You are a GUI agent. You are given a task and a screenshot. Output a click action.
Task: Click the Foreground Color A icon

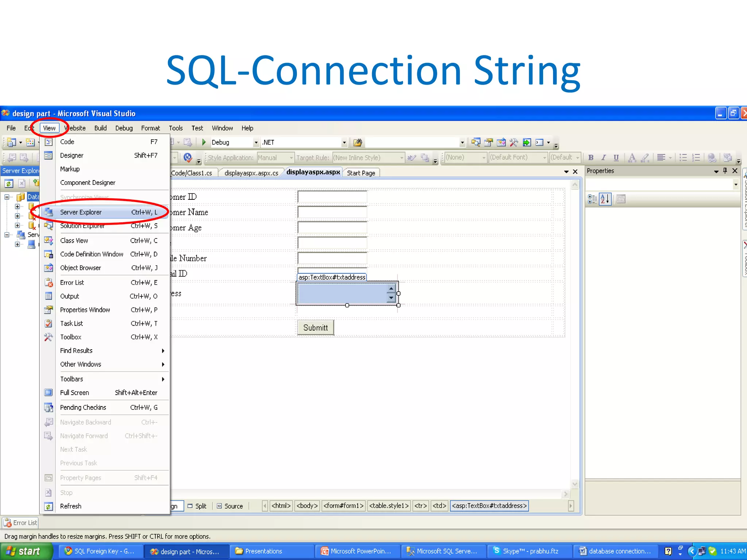point(632,157)
